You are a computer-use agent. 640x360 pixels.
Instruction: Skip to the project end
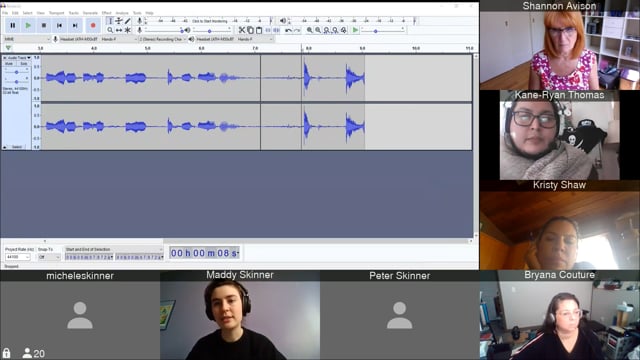[75, 25]
